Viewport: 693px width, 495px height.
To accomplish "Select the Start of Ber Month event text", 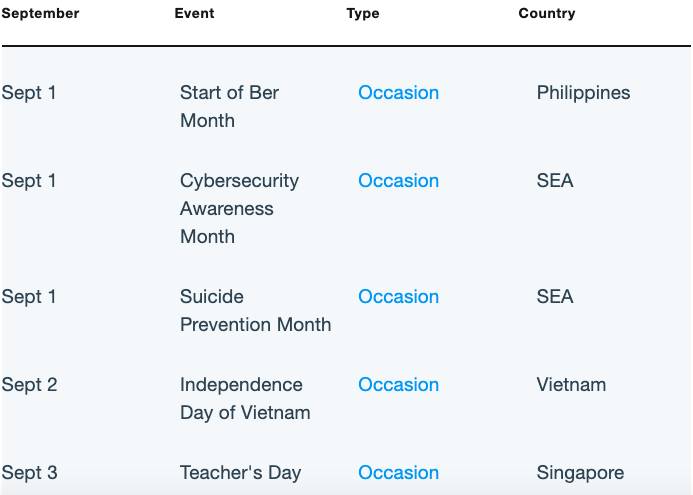I will pos(229,107).
